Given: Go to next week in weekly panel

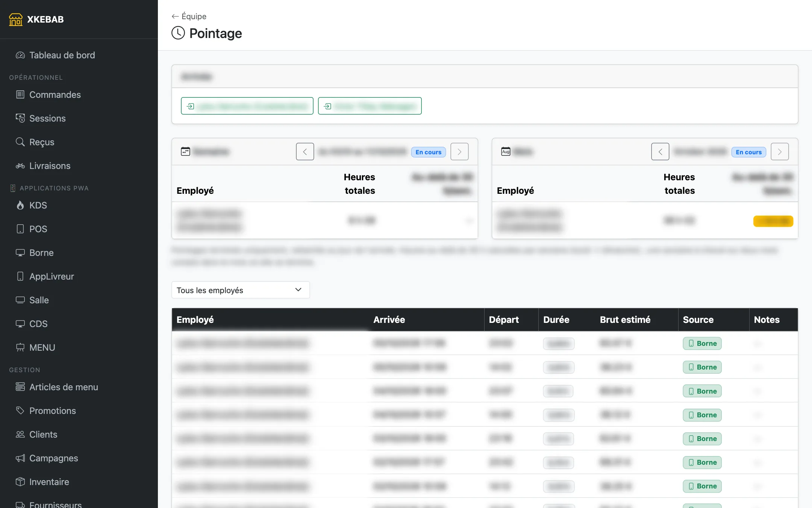Looking at the screenshot, I should click(x=459, y=152).
